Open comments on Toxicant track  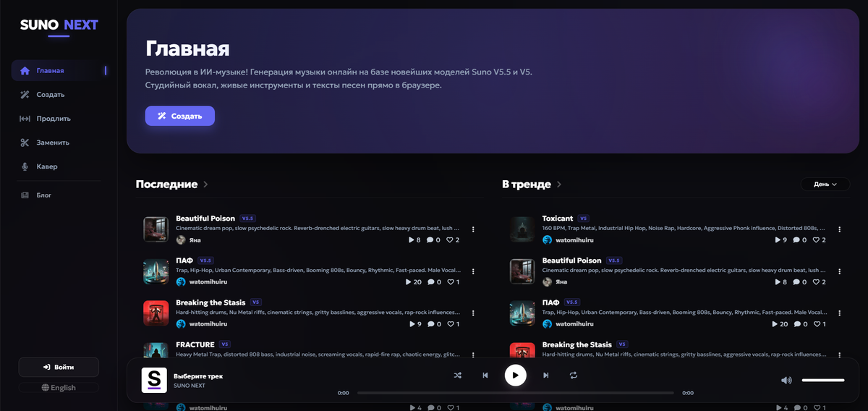[796, 240]
